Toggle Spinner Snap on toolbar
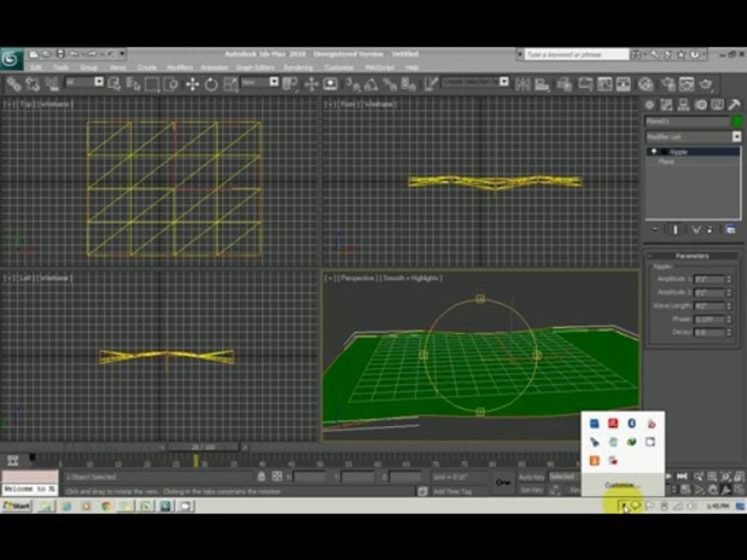This screenshot has width=747, height=560. tap(409, 84)
